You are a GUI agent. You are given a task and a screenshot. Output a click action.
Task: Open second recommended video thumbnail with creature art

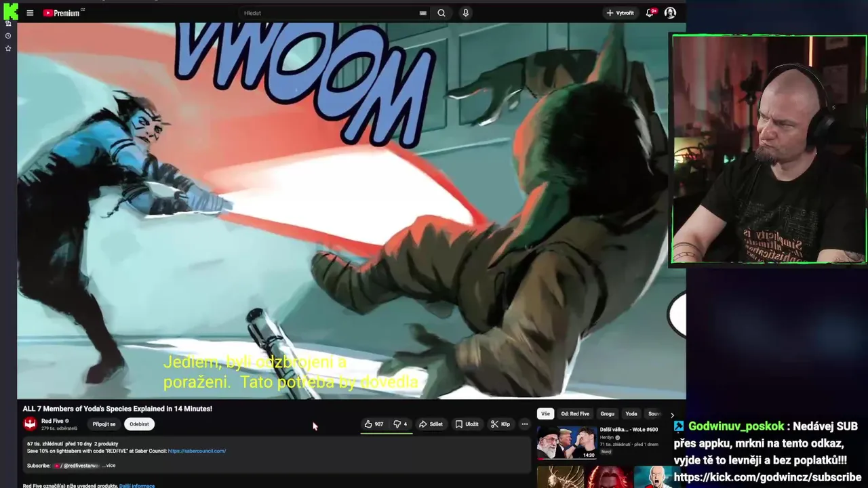[560, 477]
